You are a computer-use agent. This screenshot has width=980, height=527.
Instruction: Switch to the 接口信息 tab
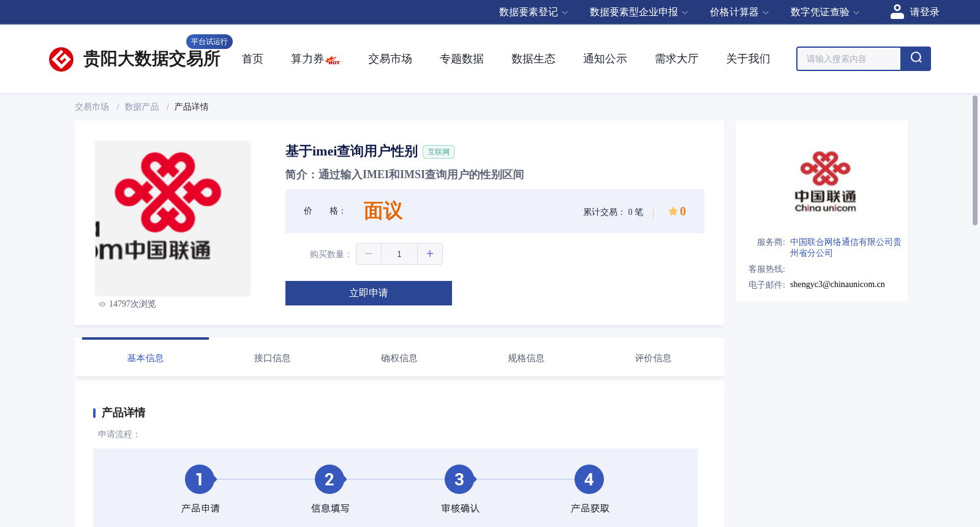[x=273, y=358]
